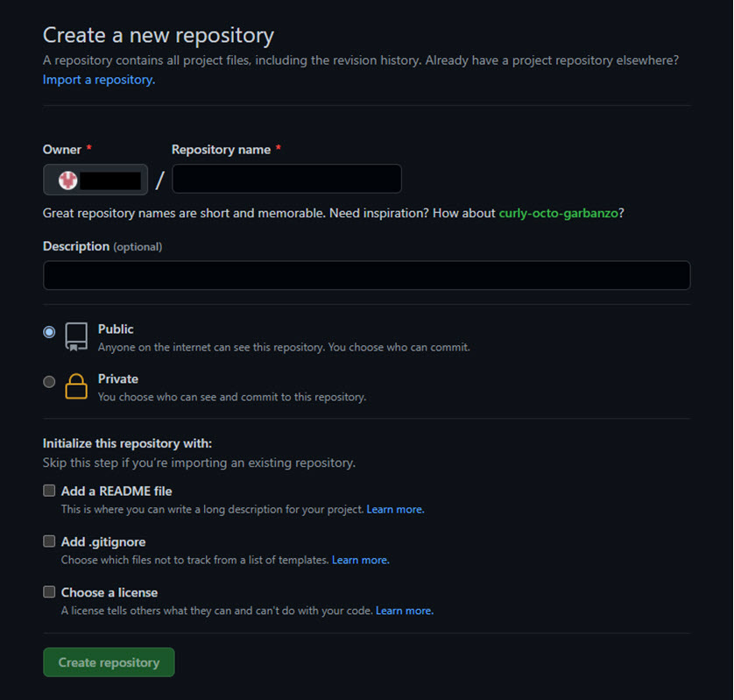Click the Description optional text label
This screenshot has width=734, height=700.
point(102,246)
